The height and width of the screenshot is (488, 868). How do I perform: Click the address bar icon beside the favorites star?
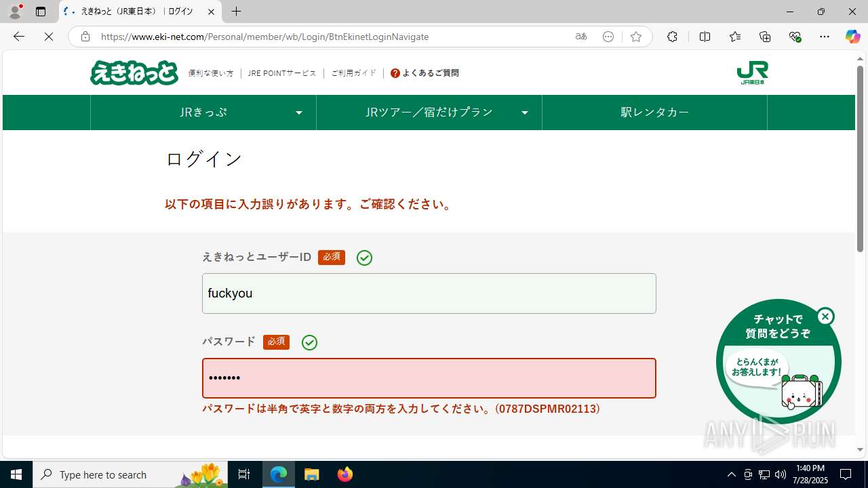[608, 37]
